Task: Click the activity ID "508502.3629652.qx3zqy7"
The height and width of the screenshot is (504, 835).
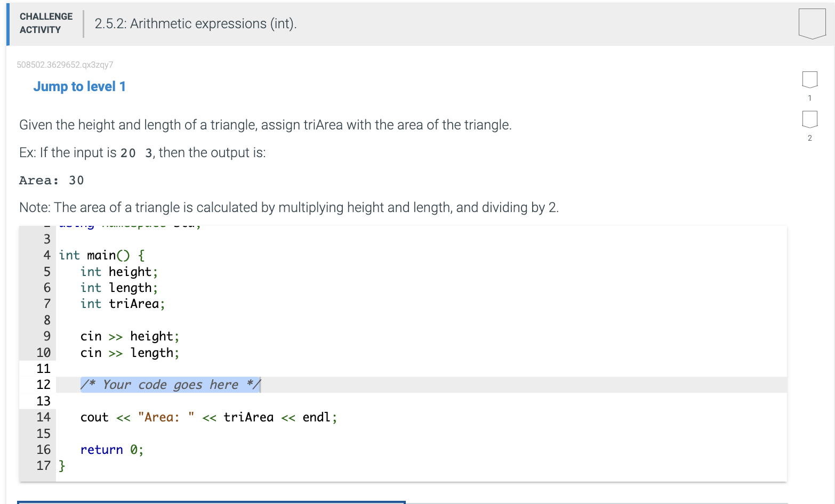Action: click(65, 64)
